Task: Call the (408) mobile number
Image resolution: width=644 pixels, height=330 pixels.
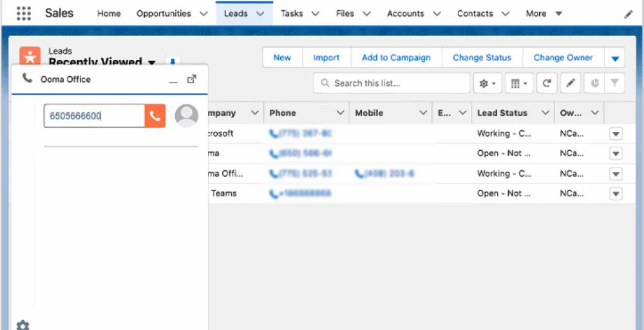Action: pyautogui.click(x=384, y=173)
